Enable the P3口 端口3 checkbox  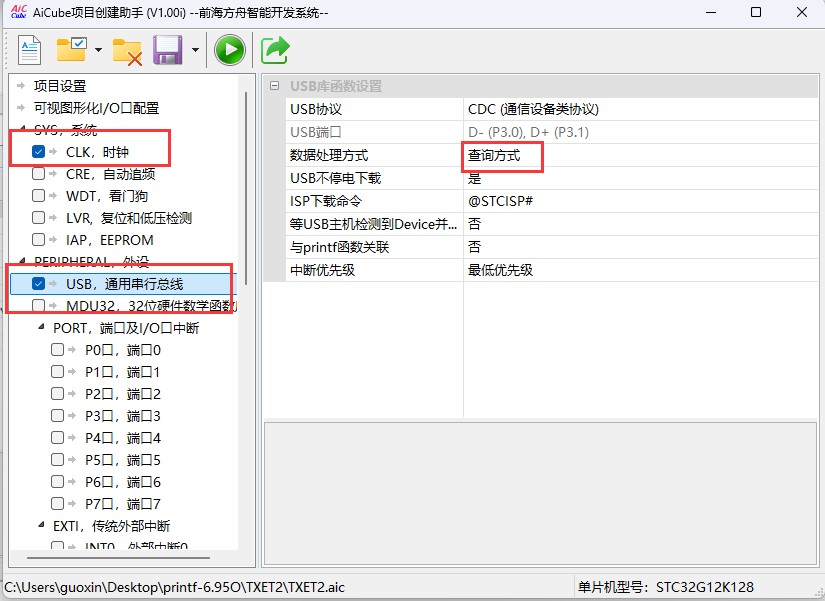pyautogui.click(x=57, y=416)
